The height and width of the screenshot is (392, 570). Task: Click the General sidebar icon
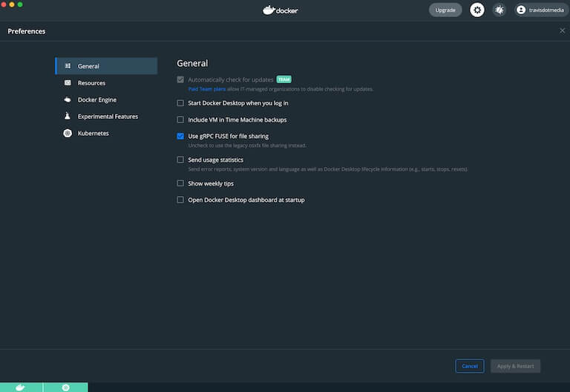(x=68, y=66)
